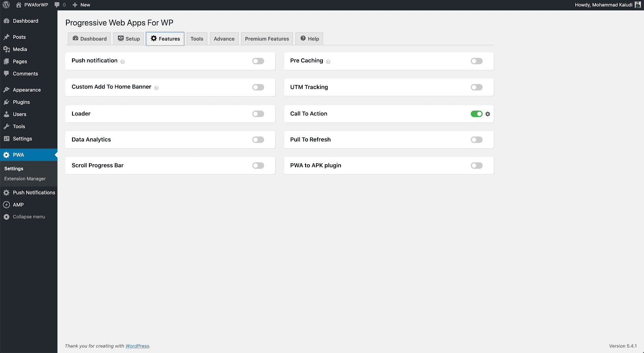This screenshot has height=353, width=644.
Task: Click Push notification help question icon
Action: pyautogui.click(x=122, y=62)
